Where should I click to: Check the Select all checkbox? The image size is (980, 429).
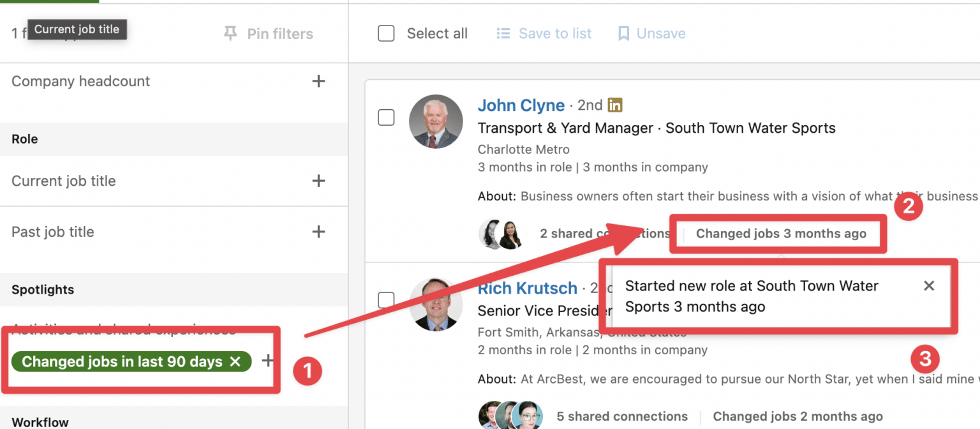pos(386,33)
